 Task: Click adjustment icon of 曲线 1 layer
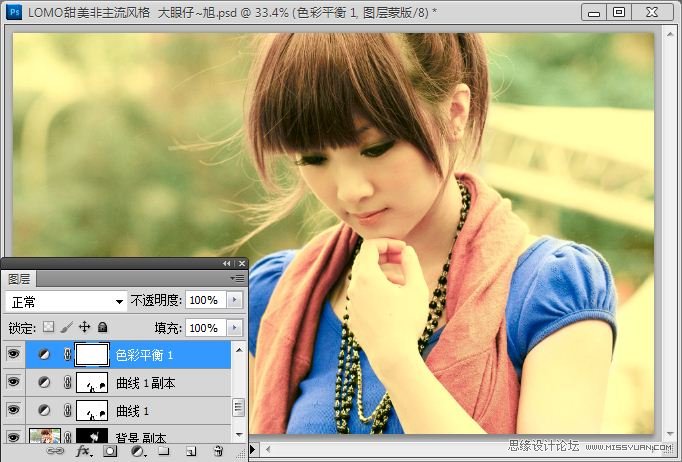click(44, 410)
